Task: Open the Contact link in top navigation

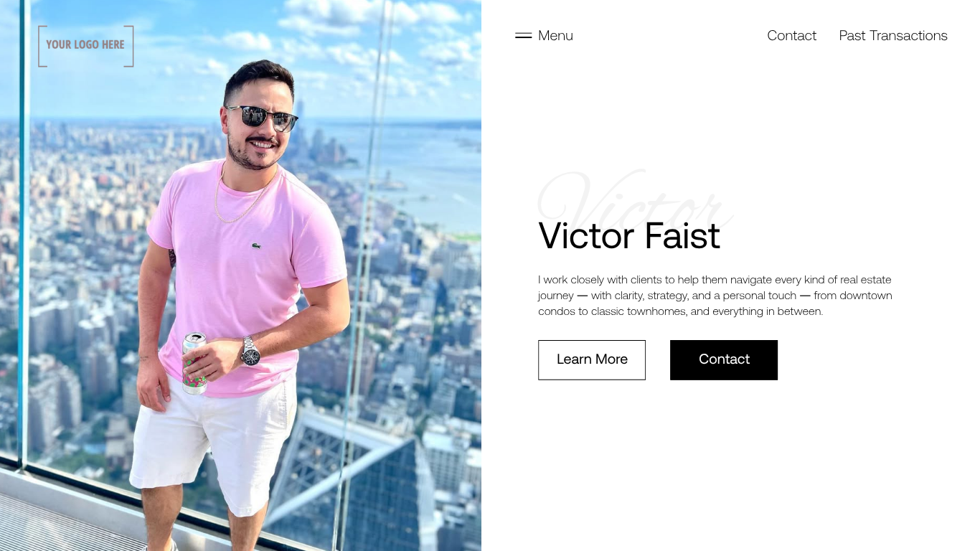Action: tap(791, 36)
